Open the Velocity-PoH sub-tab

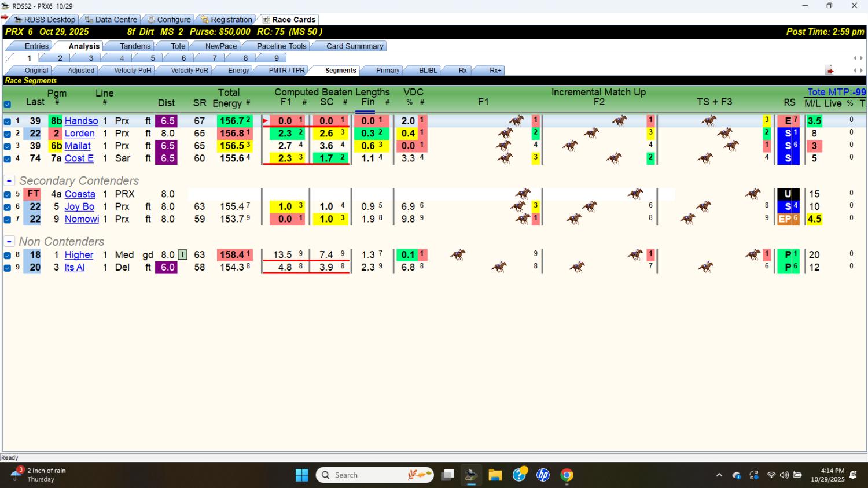(x=133, y=71)
